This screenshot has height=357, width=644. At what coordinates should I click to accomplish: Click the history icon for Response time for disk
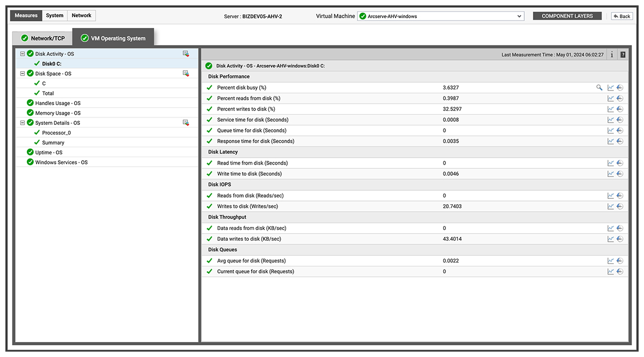[620, 141]
